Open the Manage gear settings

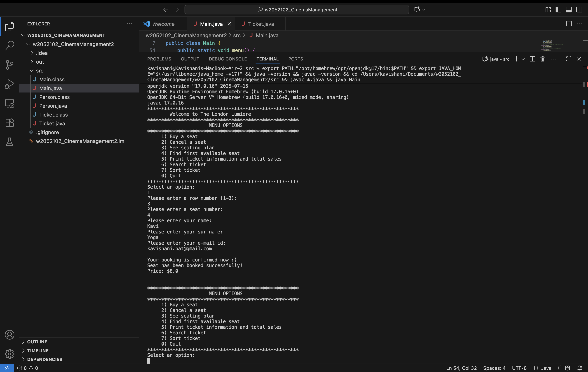tap(10, 354)
